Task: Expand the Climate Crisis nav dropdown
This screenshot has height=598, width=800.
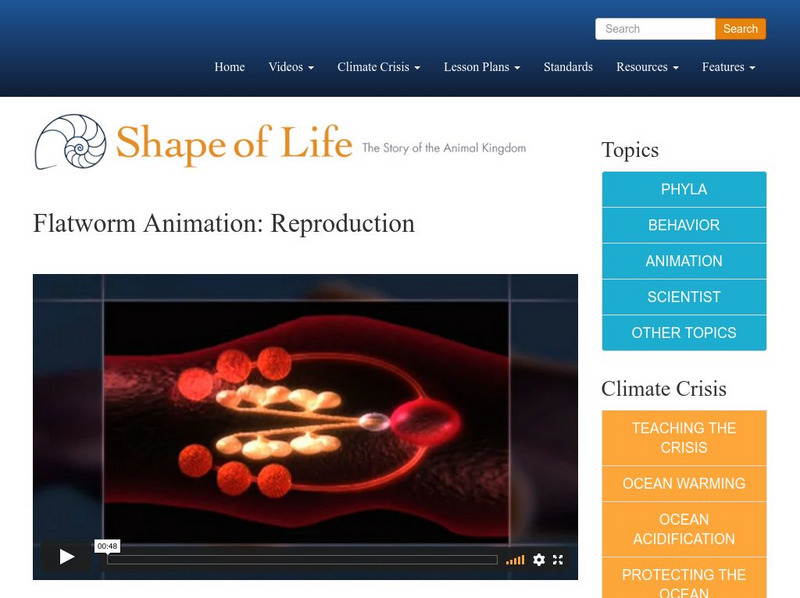Action: click(x=379, y=67)
